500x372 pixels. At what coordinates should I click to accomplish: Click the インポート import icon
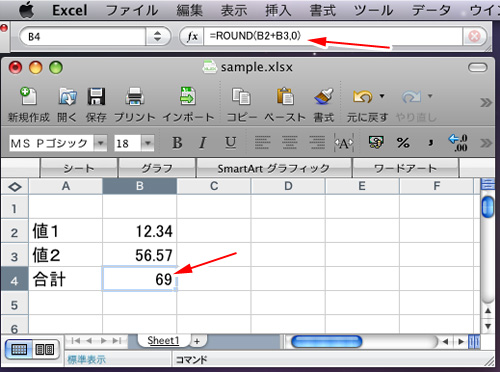tap(188, 96)
